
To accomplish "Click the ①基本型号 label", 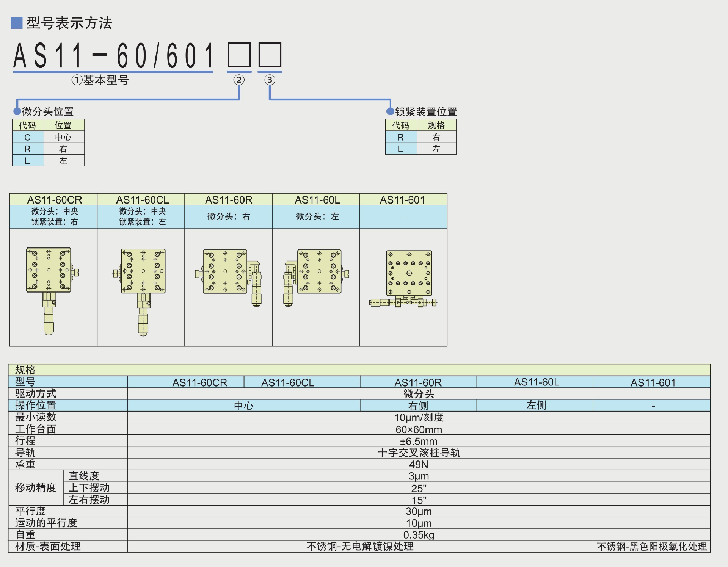I will pos(100,80).
